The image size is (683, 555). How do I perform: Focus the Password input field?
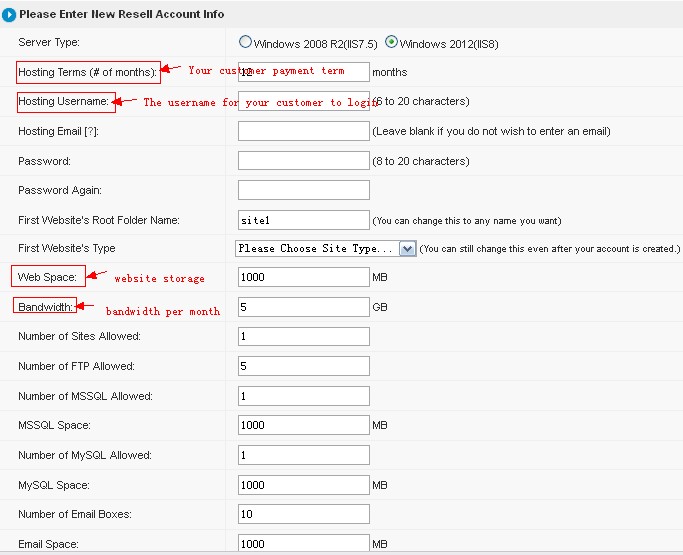303,161
